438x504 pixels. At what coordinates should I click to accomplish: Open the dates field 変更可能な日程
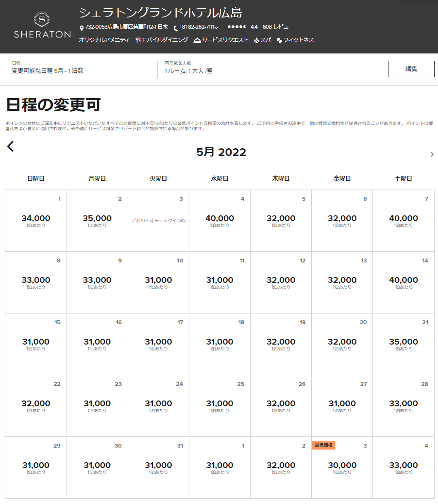[48, 71]
